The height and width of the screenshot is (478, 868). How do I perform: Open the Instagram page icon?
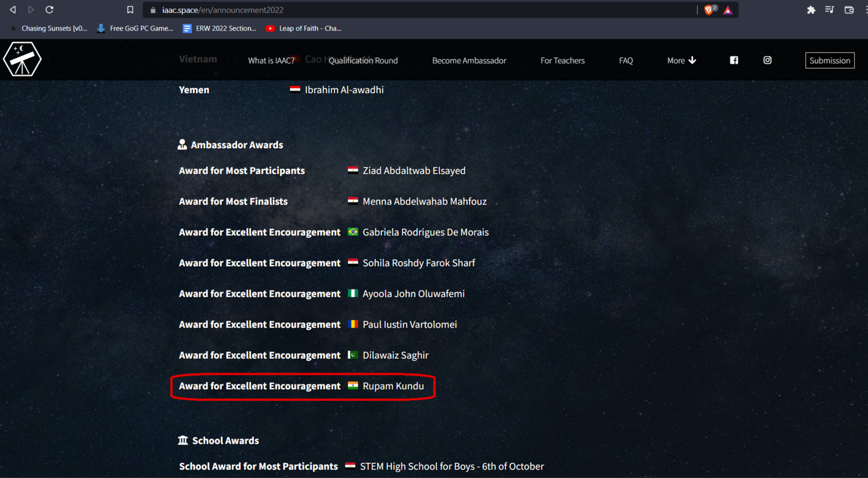coord(767,60)
